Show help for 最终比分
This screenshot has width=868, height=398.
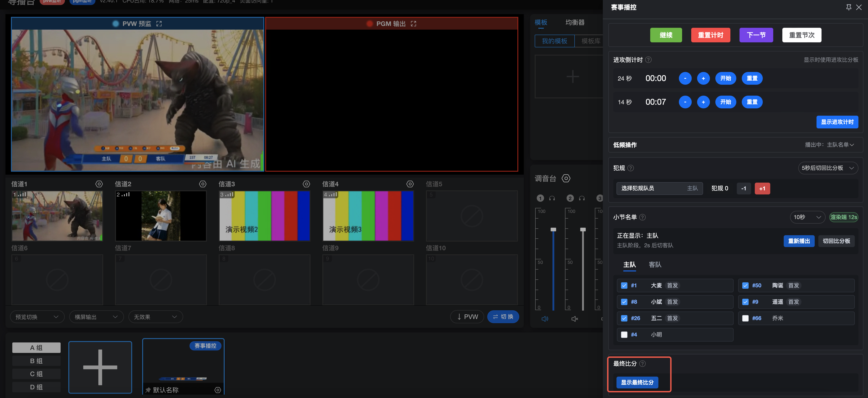[x=643, y=364]
